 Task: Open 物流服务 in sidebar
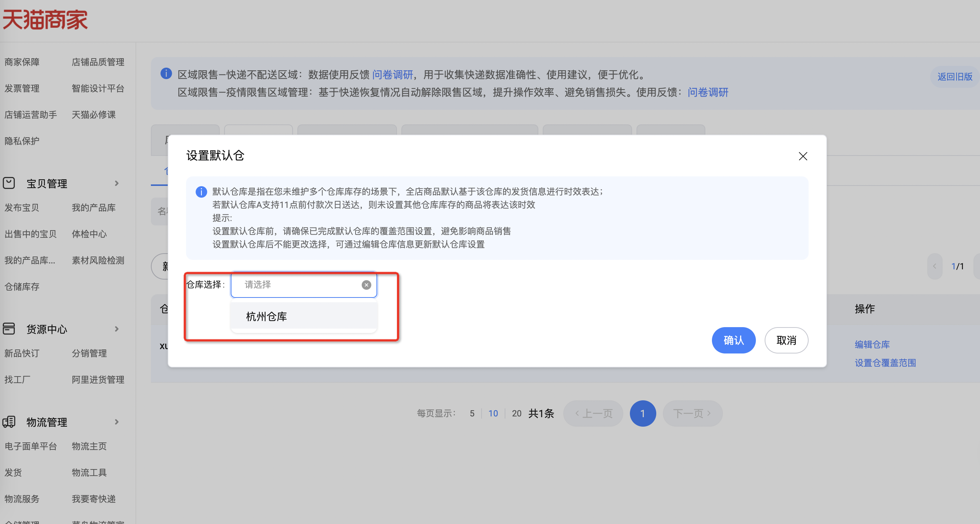click(22, 498)
